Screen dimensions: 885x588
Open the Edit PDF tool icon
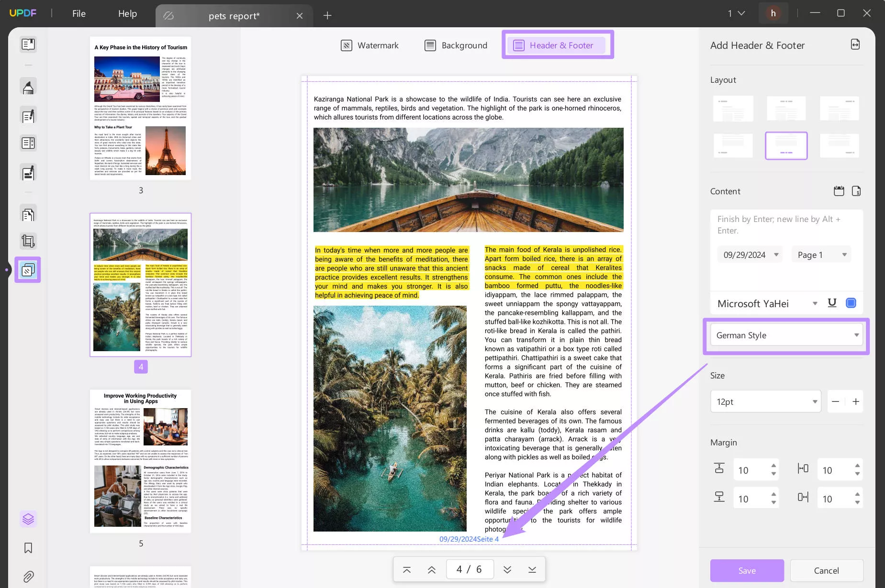(28, 115)
